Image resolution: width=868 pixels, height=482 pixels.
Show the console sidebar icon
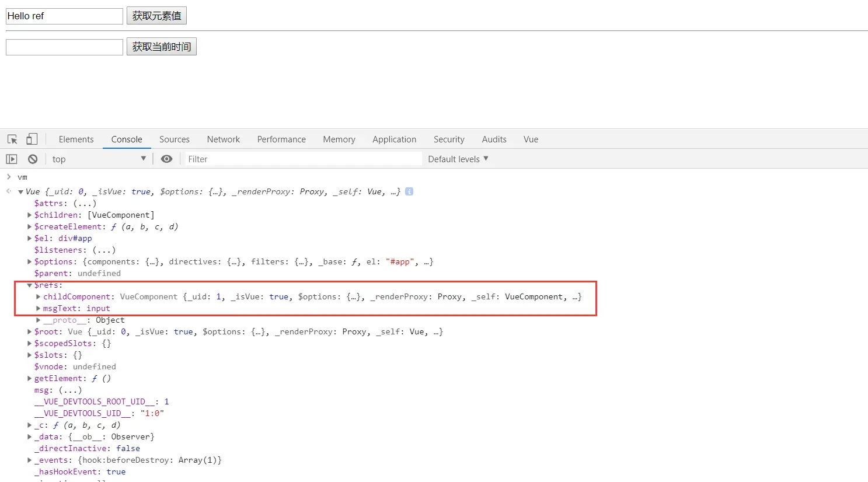[x=12, y=159]
